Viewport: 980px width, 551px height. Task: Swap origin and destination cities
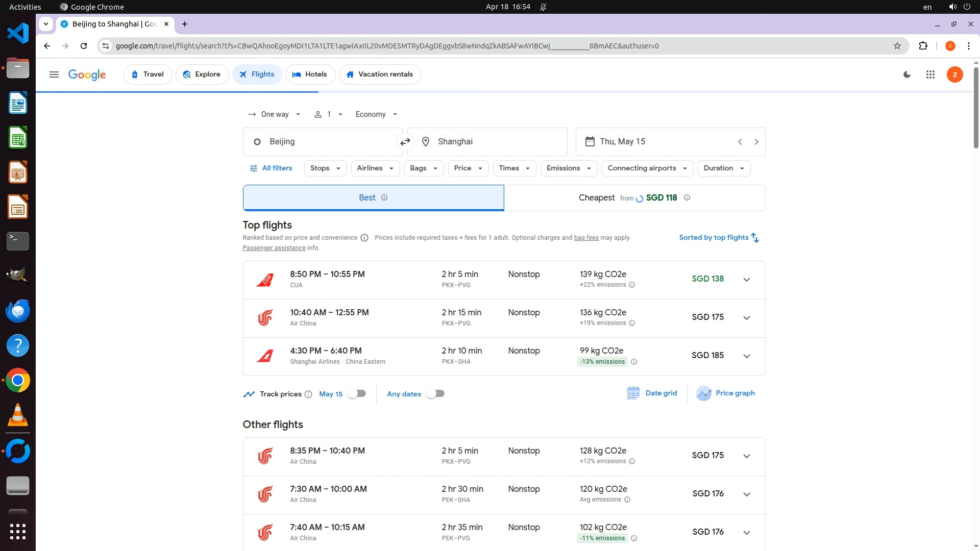point(405,142)
